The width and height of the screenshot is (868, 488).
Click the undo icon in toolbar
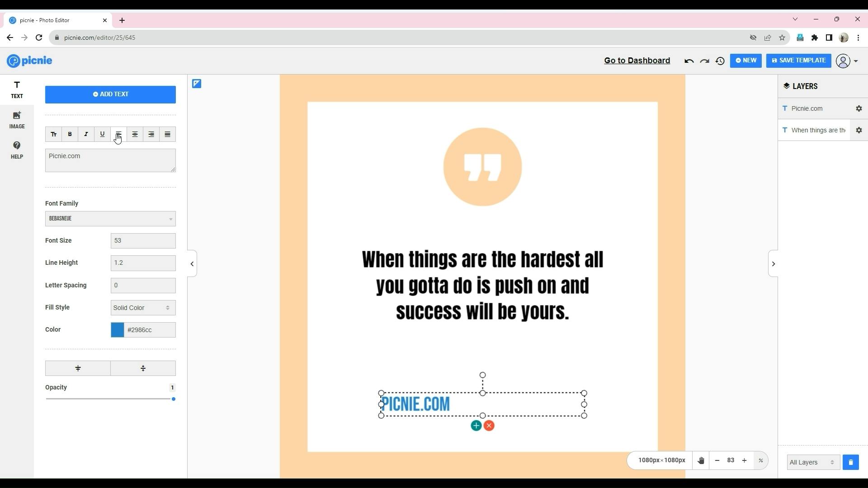pos(689,60)
